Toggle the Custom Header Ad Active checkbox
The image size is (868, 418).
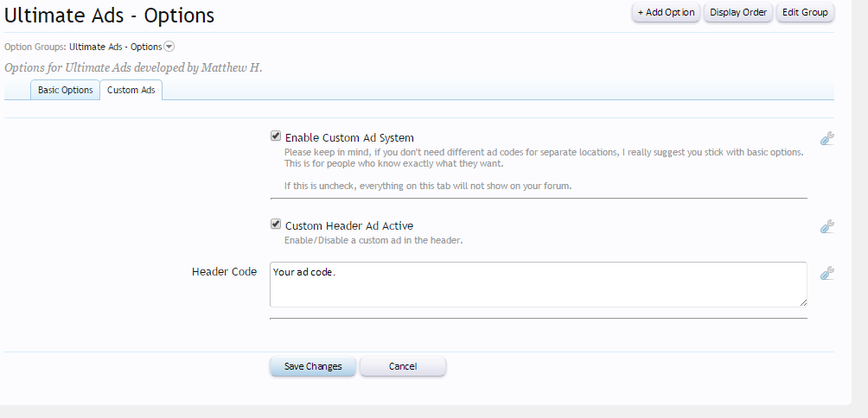[x=276, y=225]
